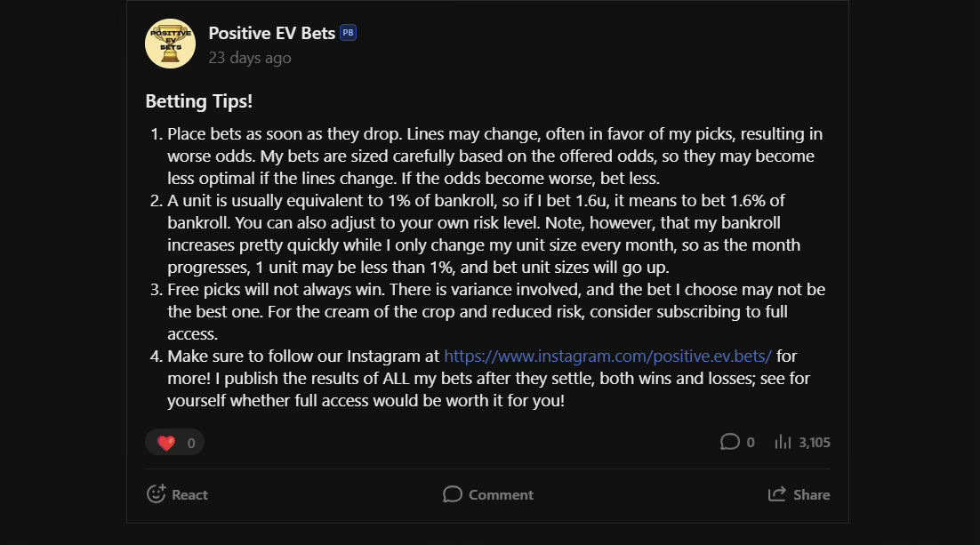Click the reaction count next to the heart
Viewport: 980px width, 545px height.
pos(191,443)
